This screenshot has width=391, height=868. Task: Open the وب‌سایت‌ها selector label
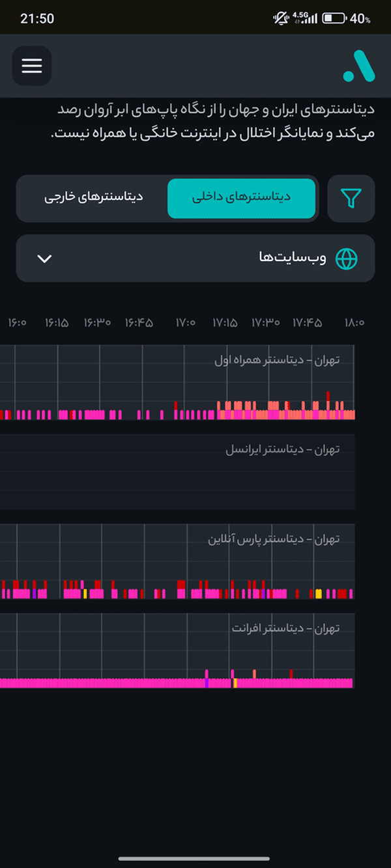293,258
